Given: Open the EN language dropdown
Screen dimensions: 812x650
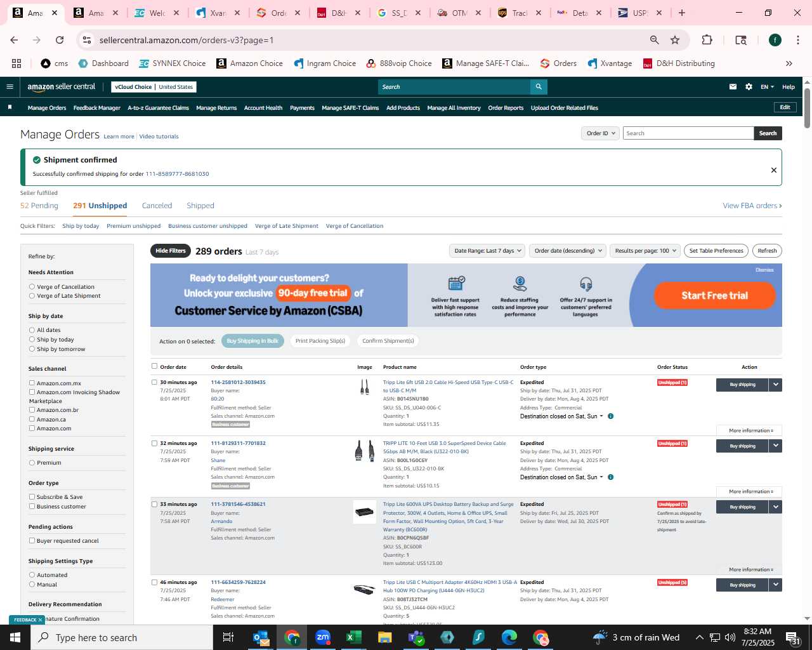Looking at the screenshot, I should pos(767,87).
